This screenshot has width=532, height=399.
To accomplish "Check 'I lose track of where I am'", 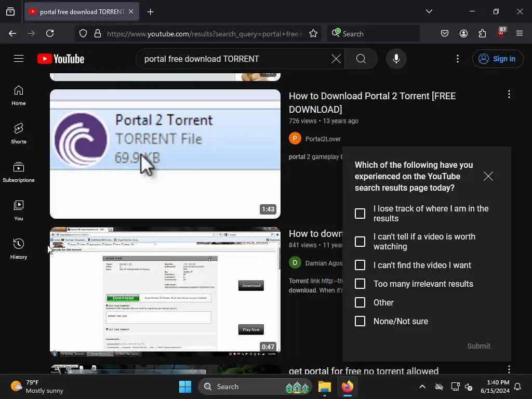I will (x=360, y=214).
